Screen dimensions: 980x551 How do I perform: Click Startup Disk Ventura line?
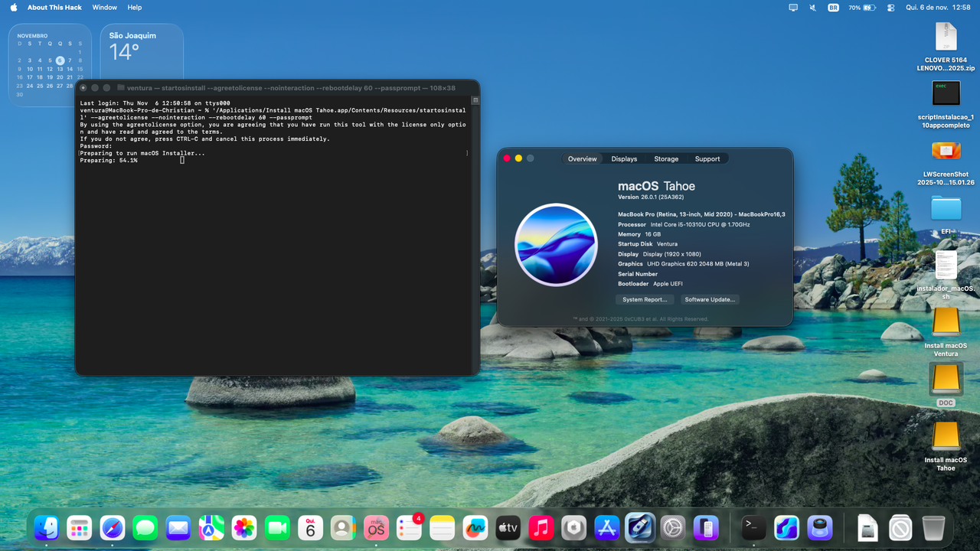click(648, 244)
